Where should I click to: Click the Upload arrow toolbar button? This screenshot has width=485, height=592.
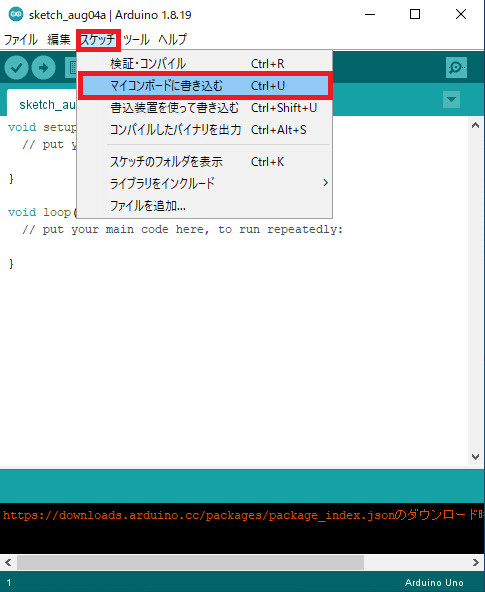pos(43,68)
